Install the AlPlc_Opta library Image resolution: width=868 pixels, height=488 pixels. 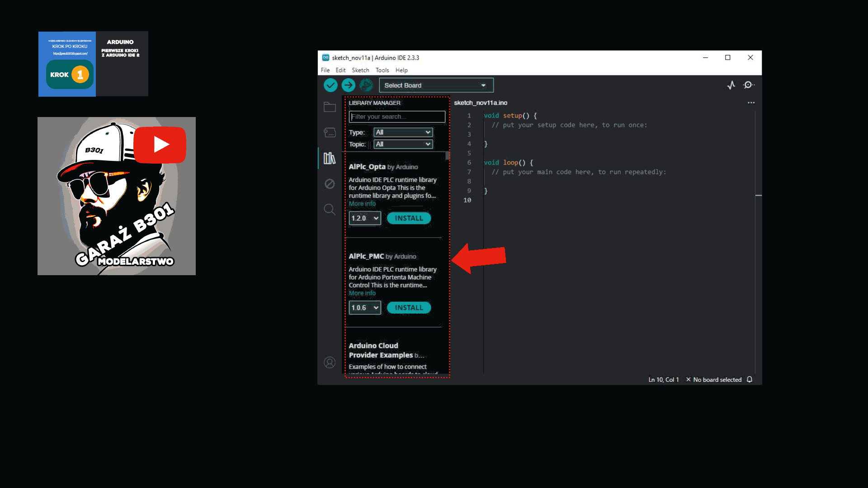pos(409,218)
